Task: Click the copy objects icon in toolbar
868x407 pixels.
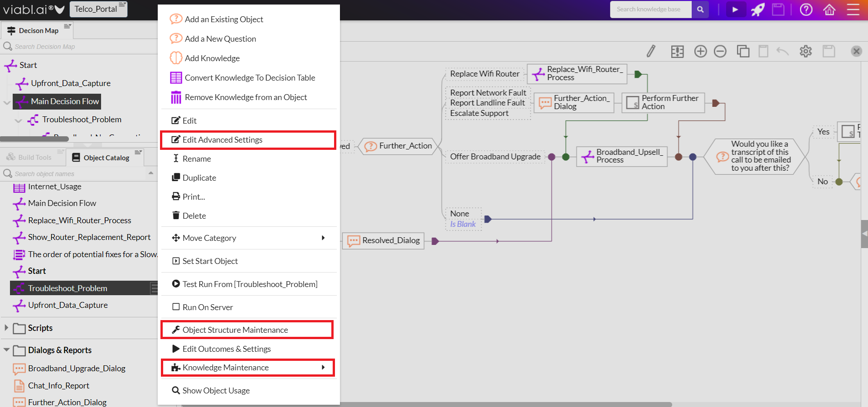Action: pyautogui.click(x=743, y=51)
